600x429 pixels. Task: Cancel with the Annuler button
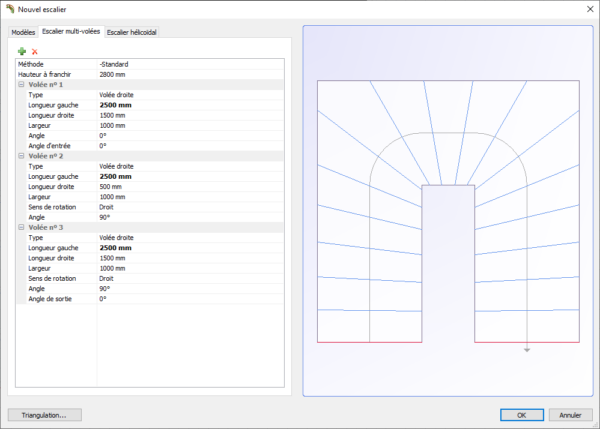coord(570,415)
